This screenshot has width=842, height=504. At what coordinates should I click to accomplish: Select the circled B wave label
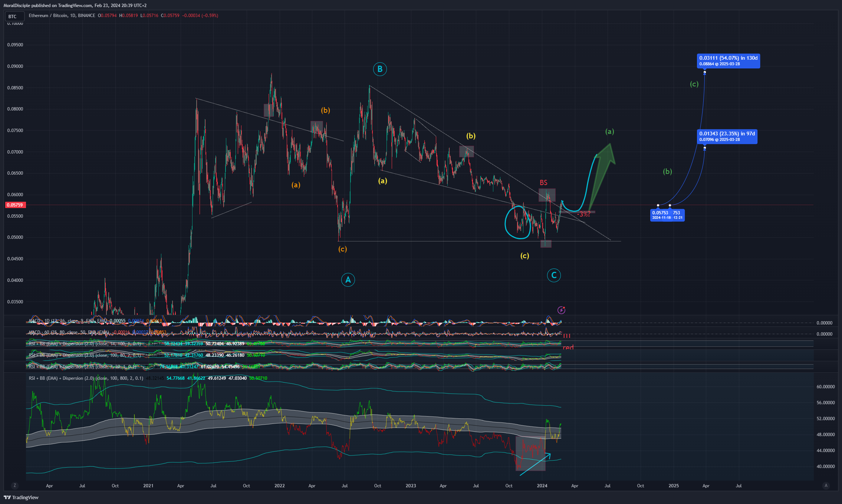380,69
